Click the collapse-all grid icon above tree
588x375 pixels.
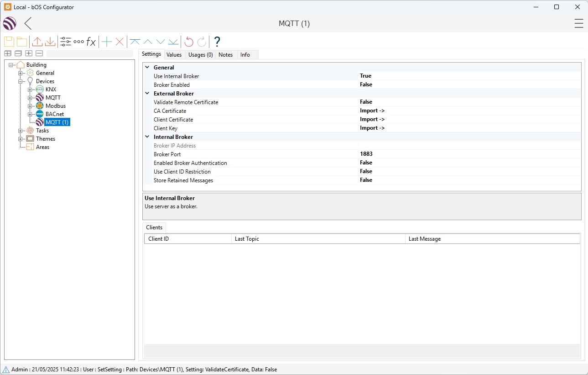18,53
